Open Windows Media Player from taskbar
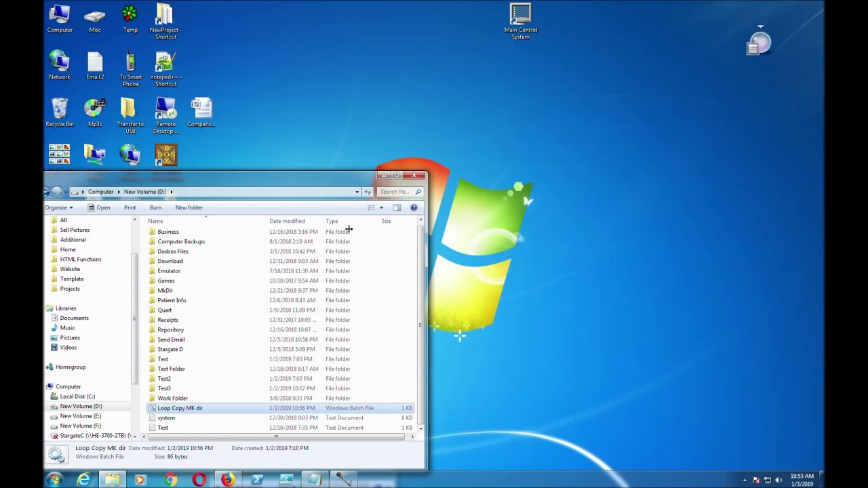This screenshot has width=868, height=488. tap(140, 480)
